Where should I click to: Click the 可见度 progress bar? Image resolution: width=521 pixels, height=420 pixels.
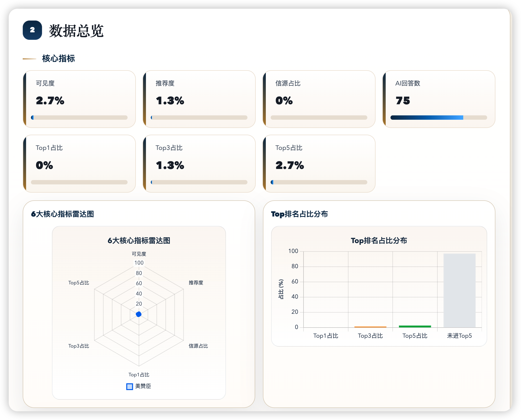pos(79,118)
